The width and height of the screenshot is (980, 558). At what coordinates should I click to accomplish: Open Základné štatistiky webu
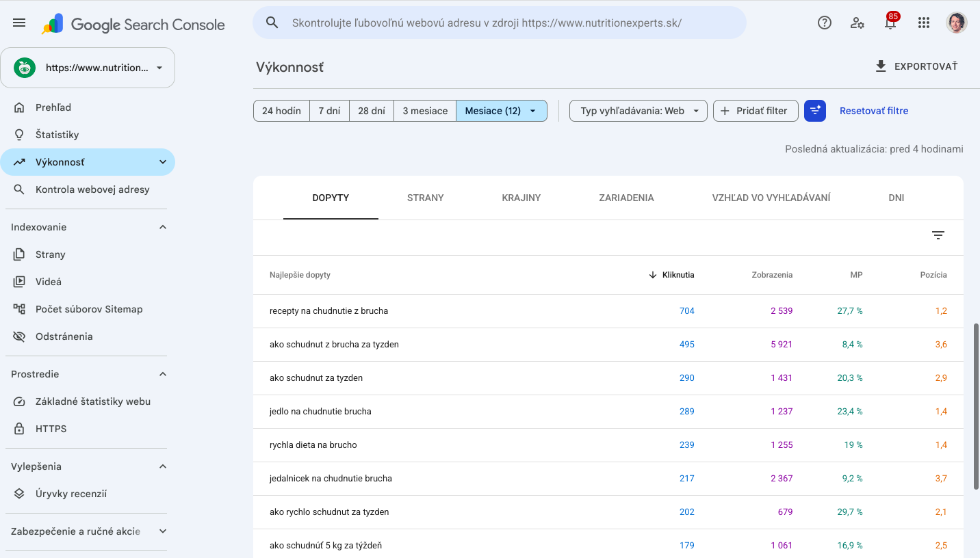pos(88,401)
